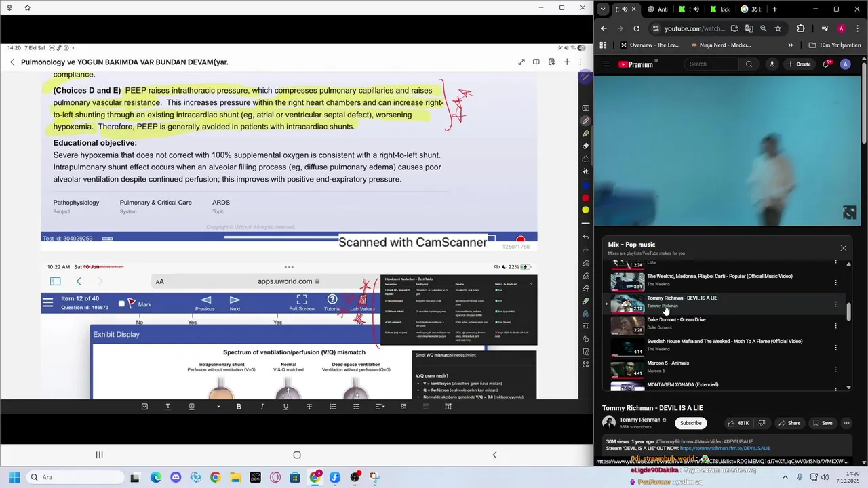This screenshot has width=868, height=488.
Task: Tap the Android home button
Action: click(297, 455)
